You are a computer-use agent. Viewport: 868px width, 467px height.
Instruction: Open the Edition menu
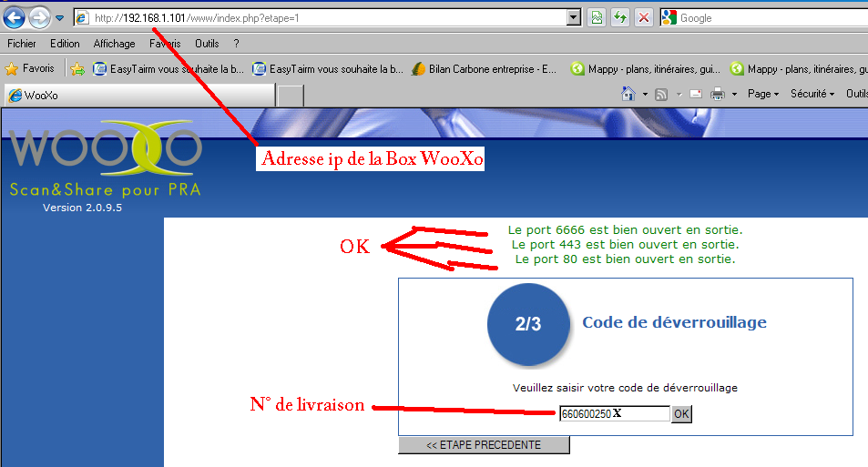pos(65,43)
